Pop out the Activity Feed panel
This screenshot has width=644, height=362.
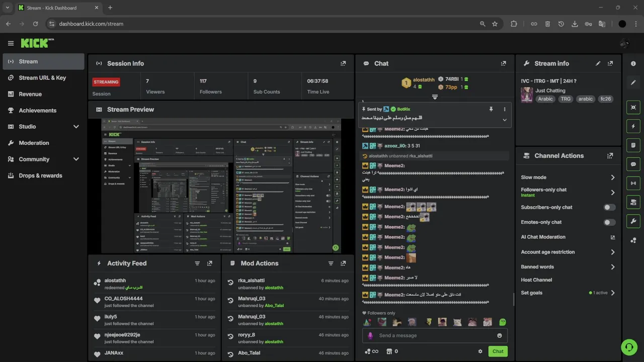click(210, 263)
